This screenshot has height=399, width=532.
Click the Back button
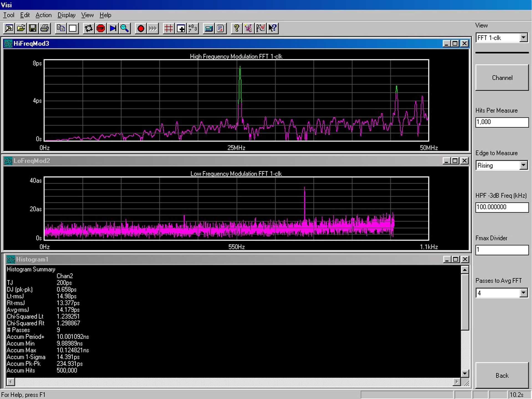click(502, 375)
